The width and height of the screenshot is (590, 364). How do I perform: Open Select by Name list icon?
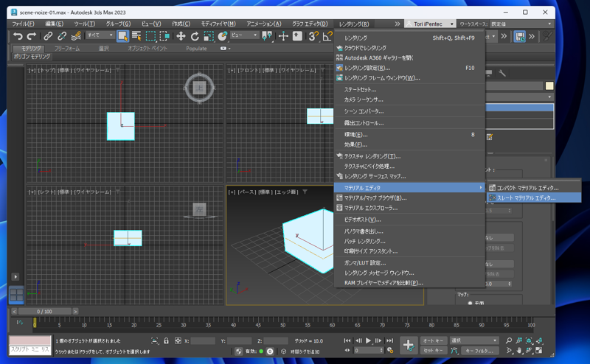click(x=136, y=36)
